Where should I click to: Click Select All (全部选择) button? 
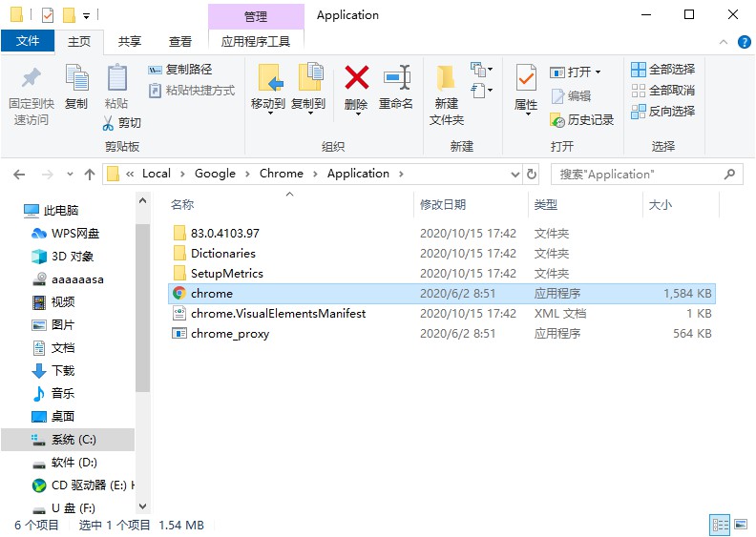click(x=663, y=70)
